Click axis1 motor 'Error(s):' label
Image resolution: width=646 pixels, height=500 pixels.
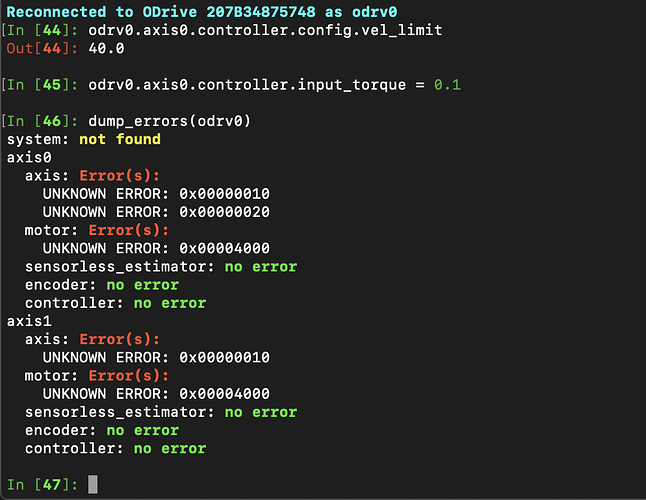click(x=129, y=376)
